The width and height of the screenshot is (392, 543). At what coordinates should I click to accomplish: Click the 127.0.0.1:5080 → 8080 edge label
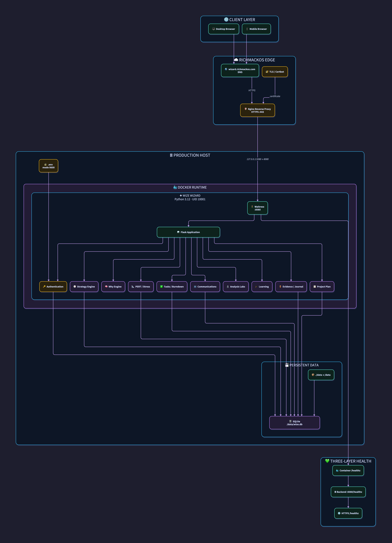point(258,159)
